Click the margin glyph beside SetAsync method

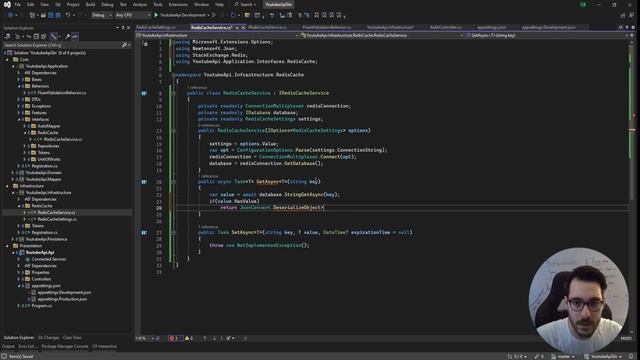point(144,232)
